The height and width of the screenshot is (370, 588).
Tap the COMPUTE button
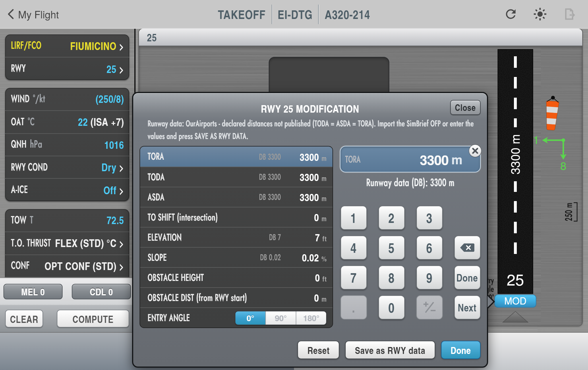(x=93, y=319)
